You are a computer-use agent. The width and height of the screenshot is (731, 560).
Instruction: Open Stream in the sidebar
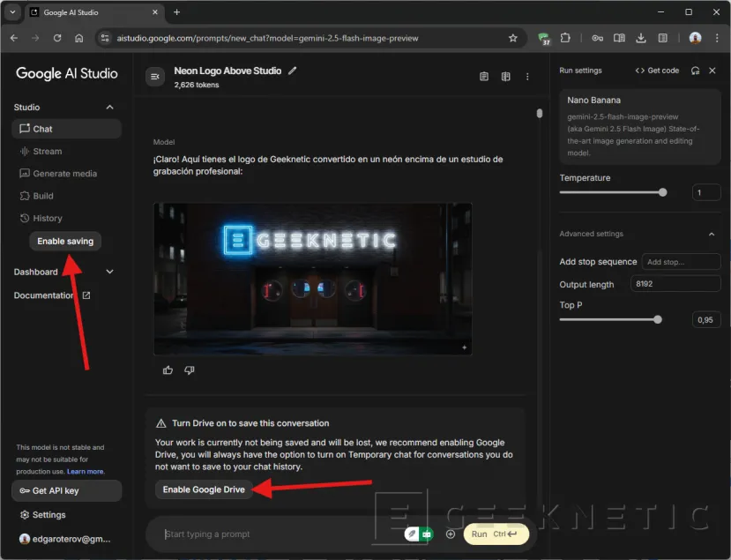(67, 151)
